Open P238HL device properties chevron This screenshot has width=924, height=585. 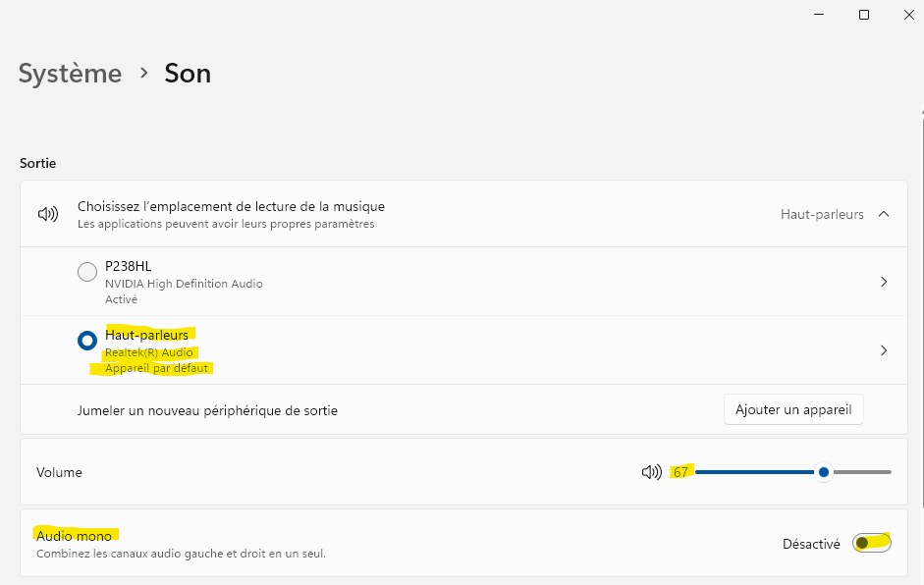point(884,282)
